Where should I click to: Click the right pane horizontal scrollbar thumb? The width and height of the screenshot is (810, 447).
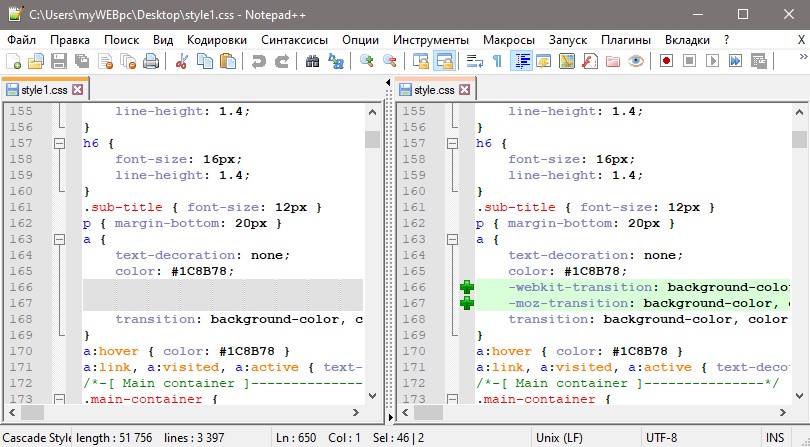click(x=428, y=412)
